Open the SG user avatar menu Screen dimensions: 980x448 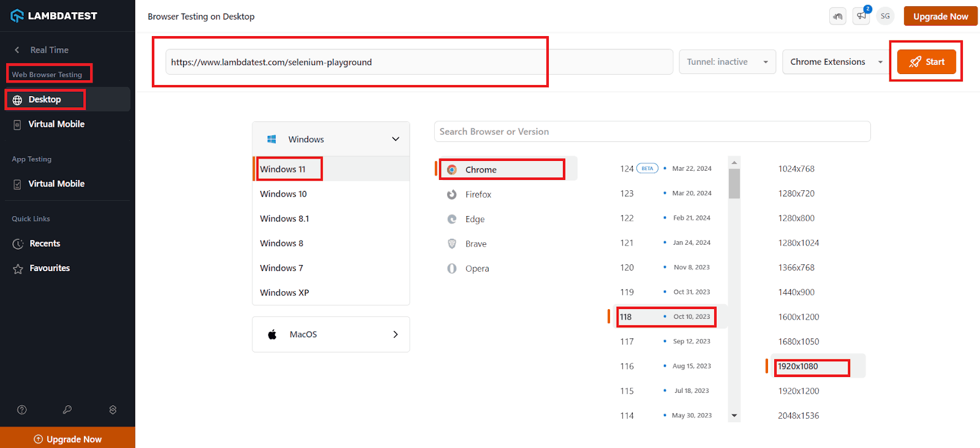pos(885,17)
